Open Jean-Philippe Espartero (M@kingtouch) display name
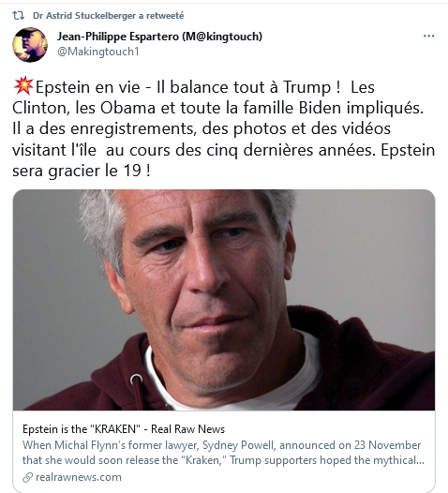The height and width of the screenshot is (493, 448). (x=159, y=37)
